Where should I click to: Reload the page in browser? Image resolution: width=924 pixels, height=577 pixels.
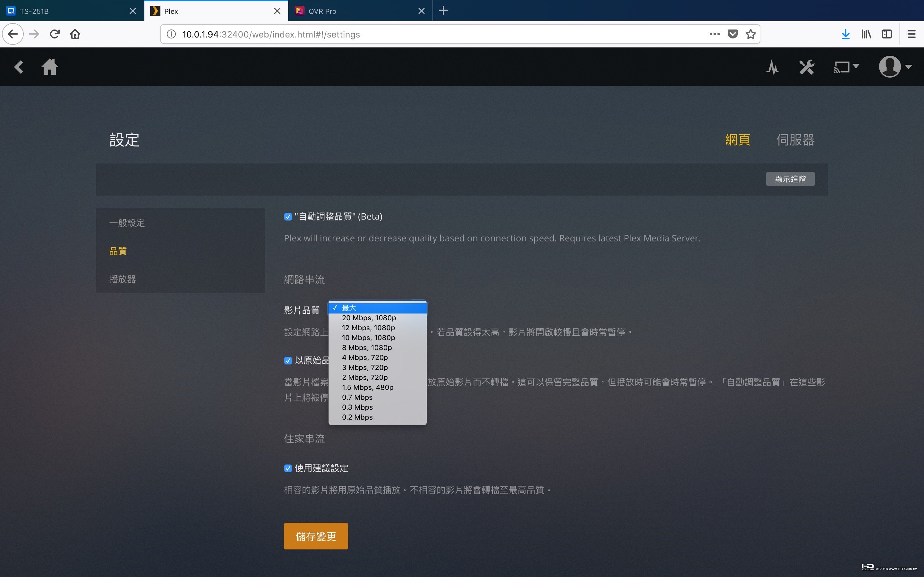(55, 34)
